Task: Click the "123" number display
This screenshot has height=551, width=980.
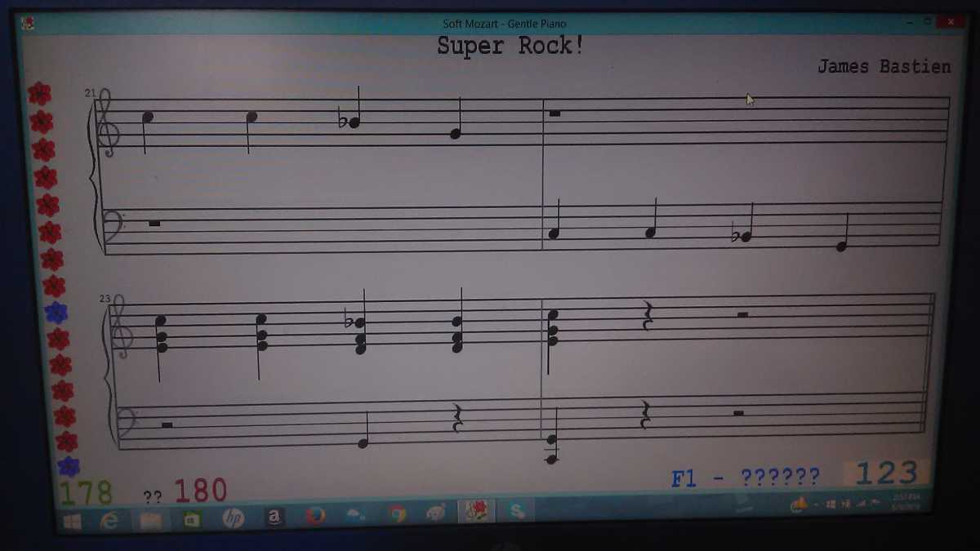Action: pos(887,473)
